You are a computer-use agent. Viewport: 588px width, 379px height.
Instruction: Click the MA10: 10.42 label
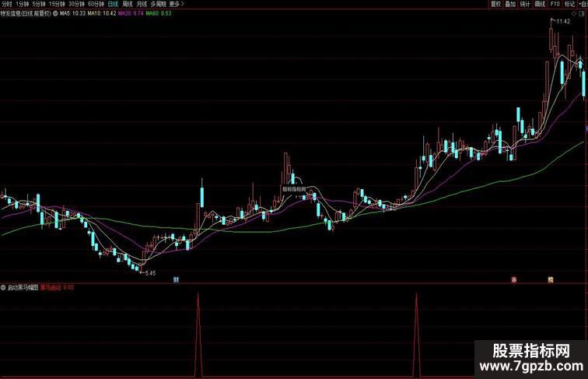tap(102, 13)
